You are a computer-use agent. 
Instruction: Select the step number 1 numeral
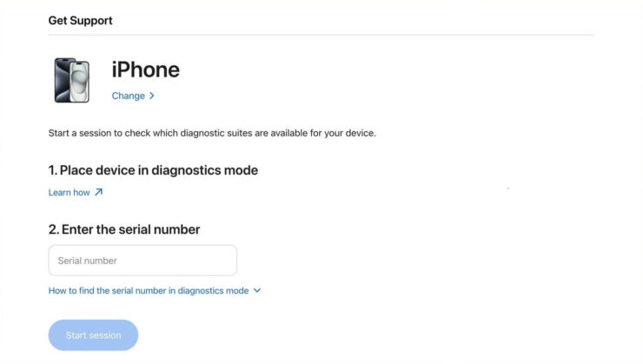click(52, 170)
